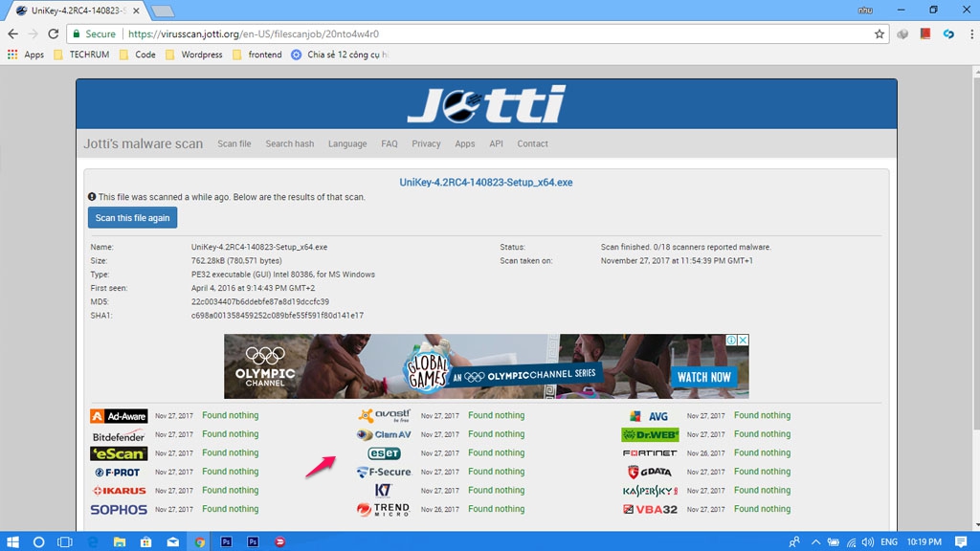Open the Scan file menu item
This screenshot has height=551, width=980.
234,143
